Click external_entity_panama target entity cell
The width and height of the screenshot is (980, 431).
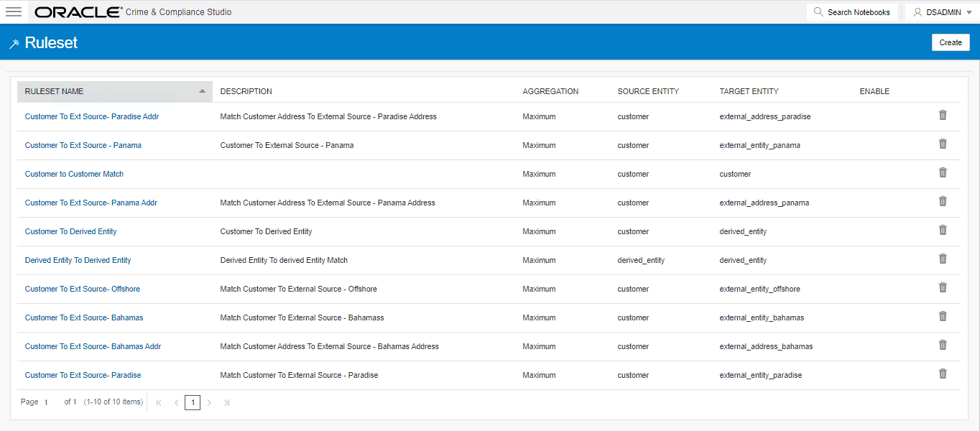click(x=759, y=145)
